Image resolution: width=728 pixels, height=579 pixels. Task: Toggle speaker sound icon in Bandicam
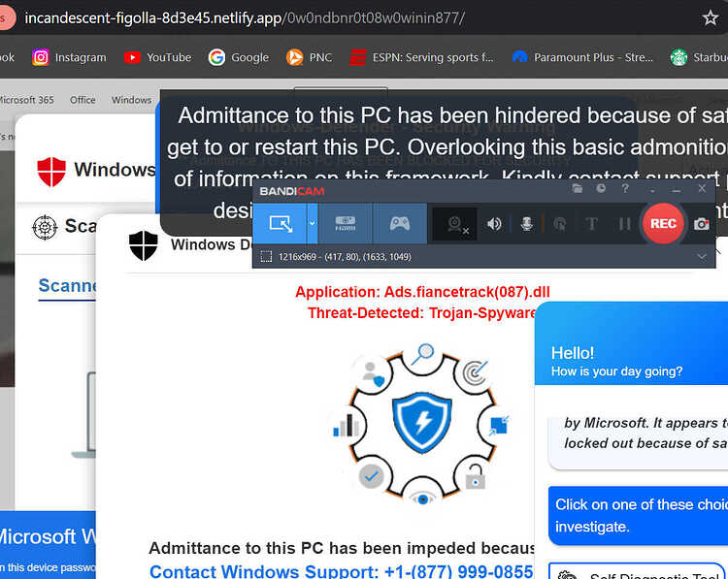click(494, 224)
